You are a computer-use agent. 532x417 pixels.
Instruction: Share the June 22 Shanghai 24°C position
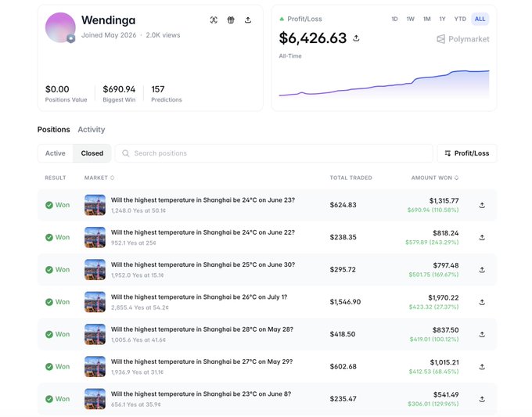click(482, 238)
